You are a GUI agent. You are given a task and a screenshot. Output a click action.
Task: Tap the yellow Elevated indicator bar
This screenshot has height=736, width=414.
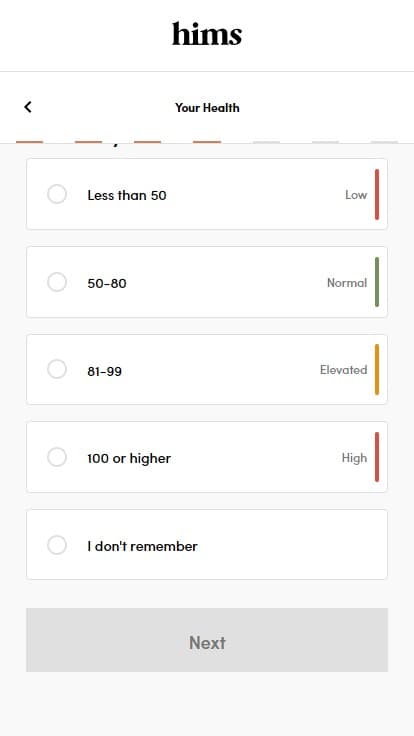[x=377, y=369]
